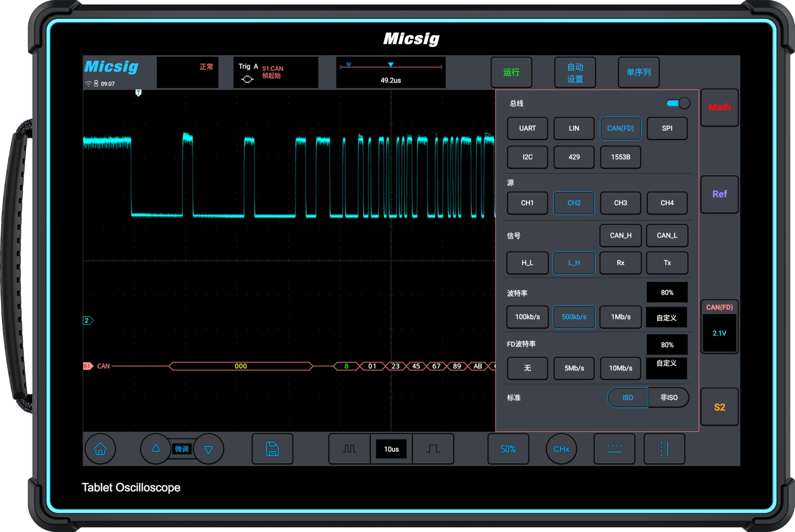
Task: Open the Math panel
Action: pyautogui.click(x=720, y=107)
